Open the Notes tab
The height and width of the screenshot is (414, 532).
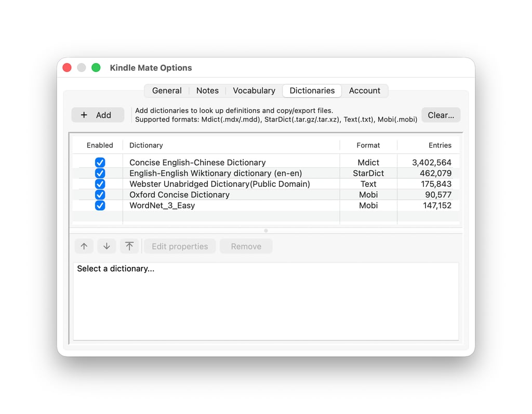207,90
